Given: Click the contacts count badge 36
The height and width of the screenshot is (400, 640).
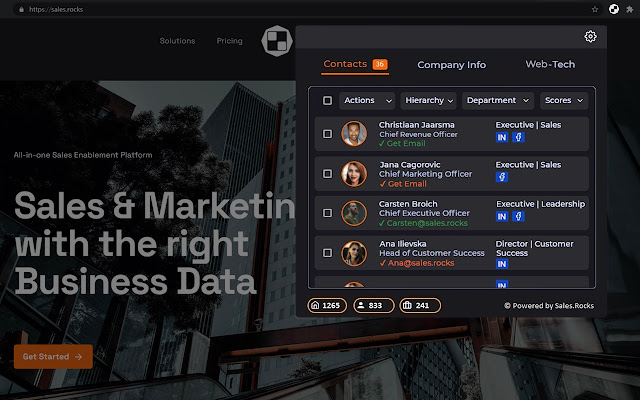Looking at the screenshot, I should [x=380, y=64].
